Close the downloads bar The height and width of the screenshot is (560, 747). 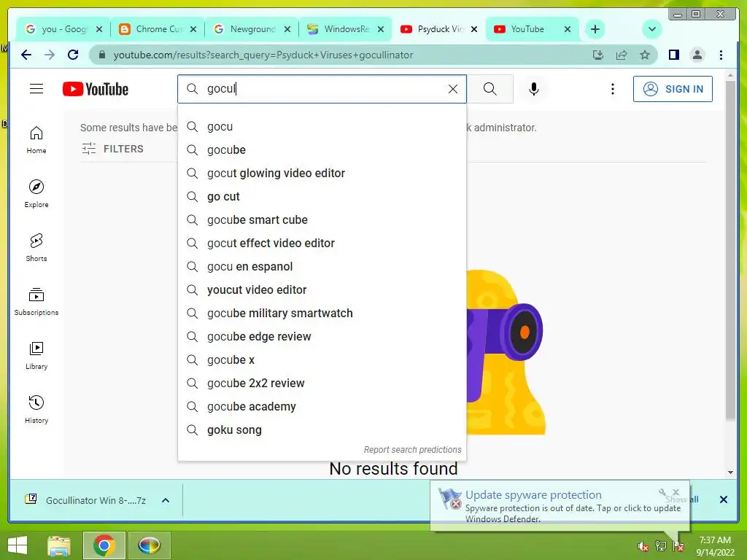(x=723, y=499)
